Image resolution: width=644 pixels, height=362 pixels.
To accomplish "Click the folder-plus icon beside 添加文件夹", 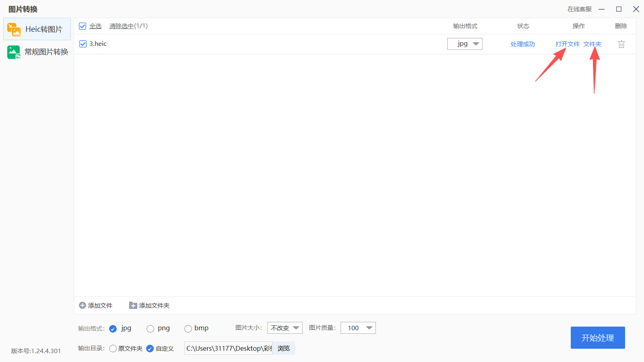I will pyautogui.click(x=133, y=306).
